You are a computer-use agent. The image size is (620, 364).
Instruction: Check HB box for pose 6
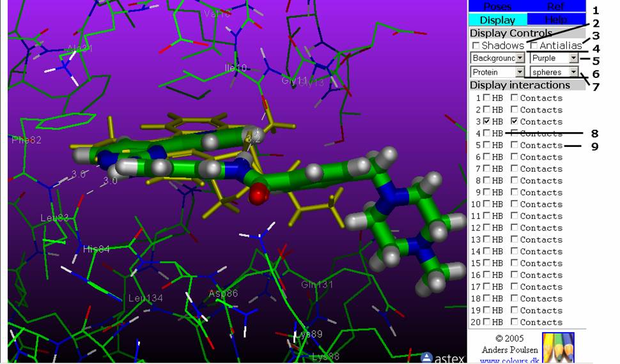(x=487, y=156)
